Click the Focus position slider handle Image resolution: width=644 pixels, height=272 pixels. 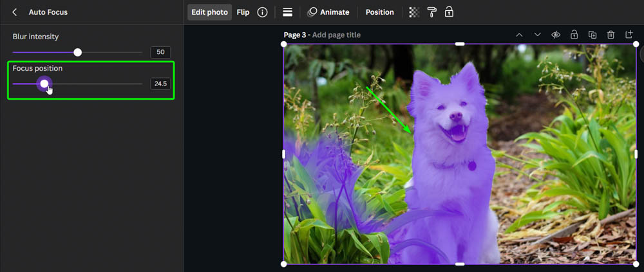tap(44, 84)
